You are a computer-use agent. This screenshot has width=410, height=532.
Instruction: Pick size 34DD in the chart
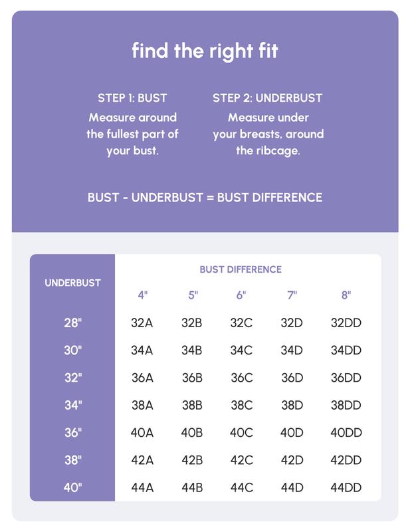pyautogui.click(x=346, y=350)
